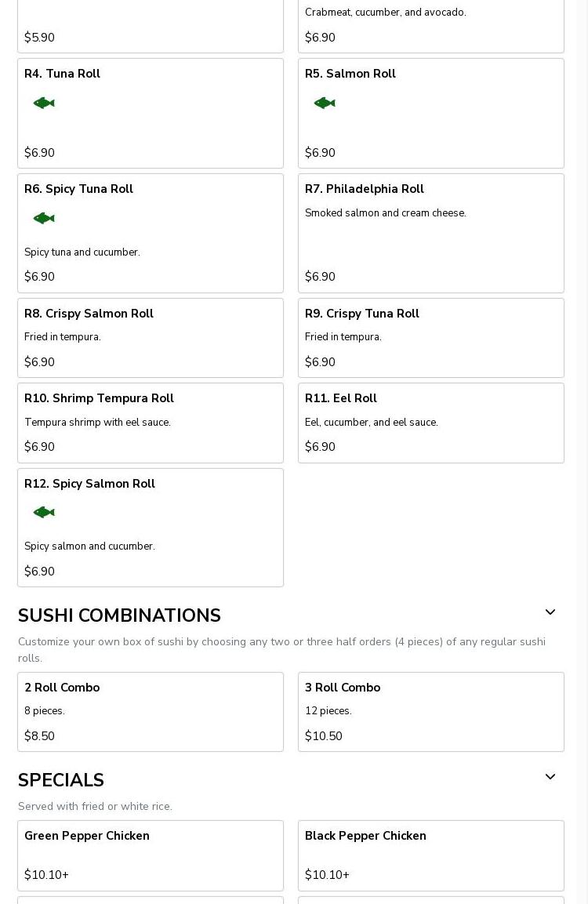This screenshot has width=588, height=904.
Task: Select R8. Crispy Salmon Roll
Action: pos(150,338)
